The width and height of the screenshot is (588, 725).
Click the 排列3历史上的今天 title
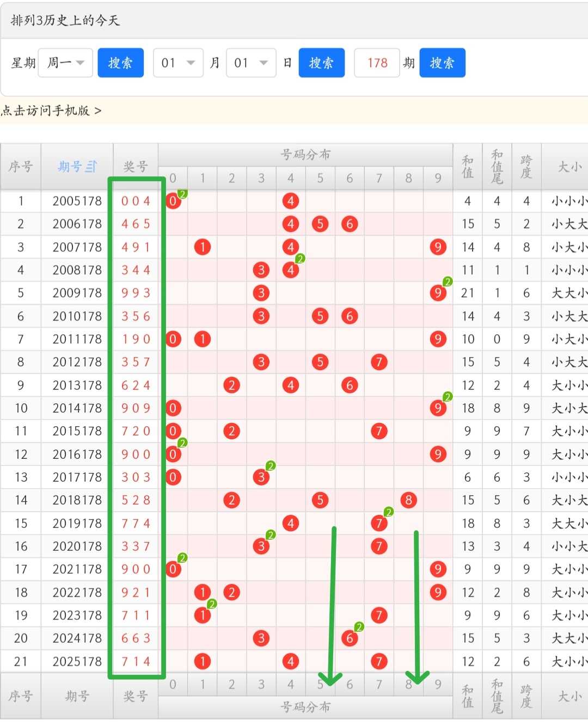65,20
